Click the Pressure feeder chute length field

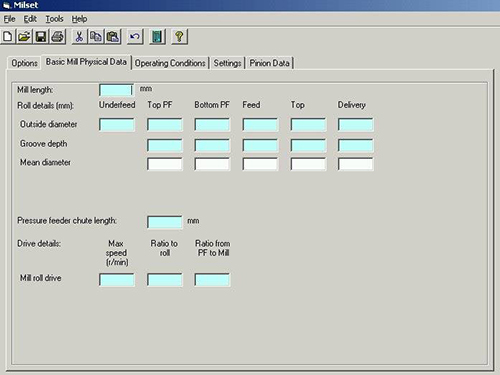[165, 222]
